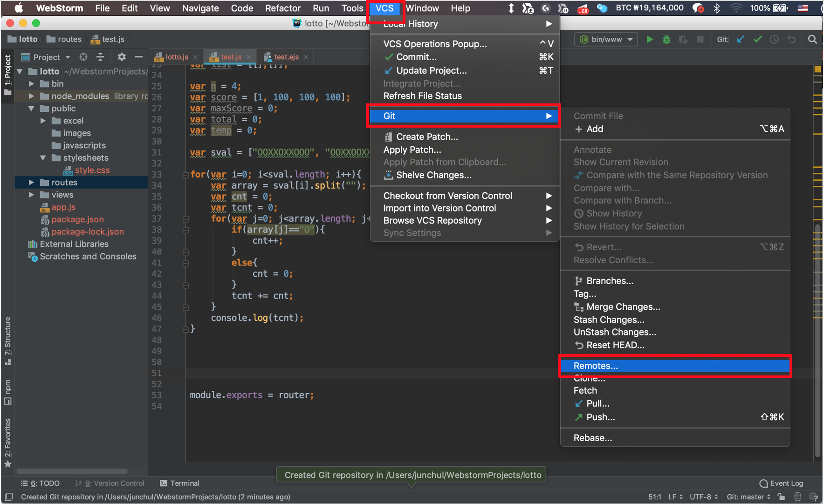Click the Git commit checkmark icon
The height and width of the screenshot is (504, 824).
tap(758, 40)
